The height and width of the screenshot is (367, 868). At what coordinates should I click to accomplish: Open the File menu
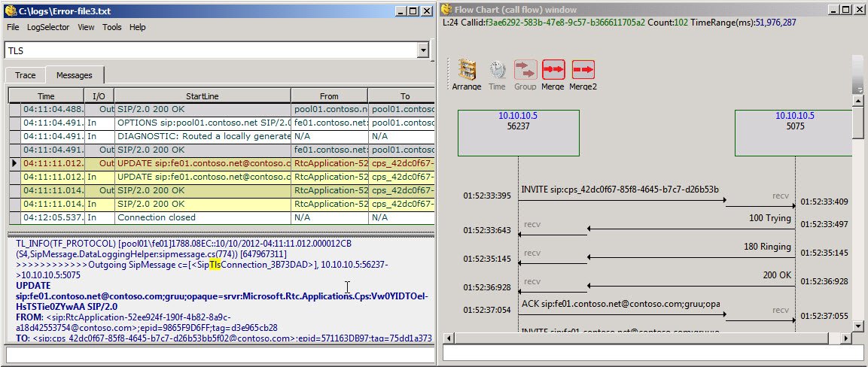(13, 27)
